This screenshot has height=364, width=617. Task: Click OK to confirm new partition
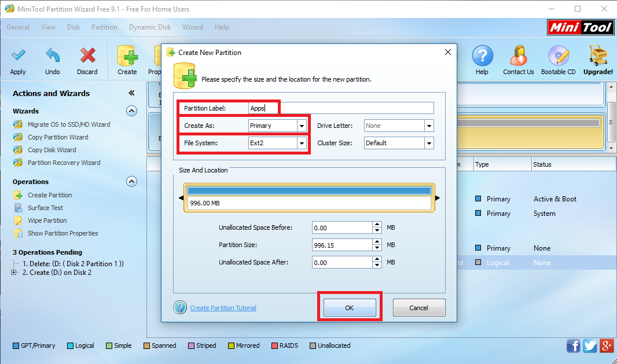coord(350,308)
